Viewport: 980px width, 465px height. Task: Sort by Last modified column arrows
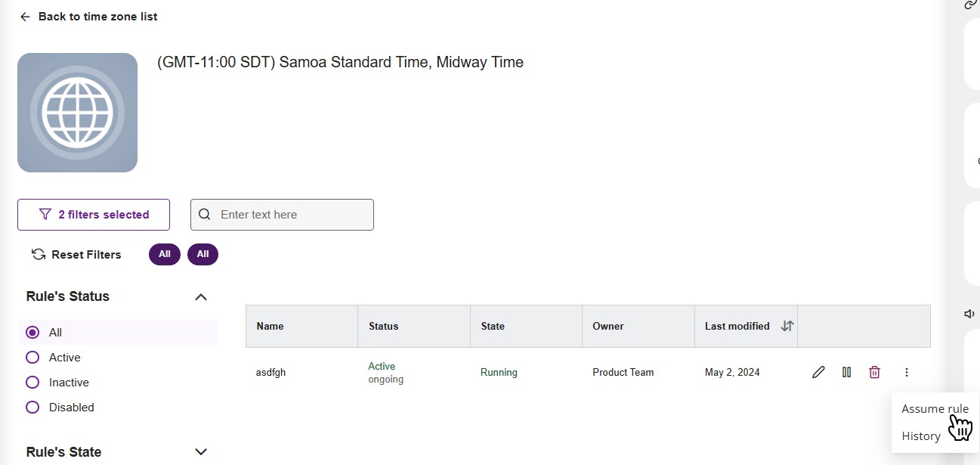pos(787,326)
